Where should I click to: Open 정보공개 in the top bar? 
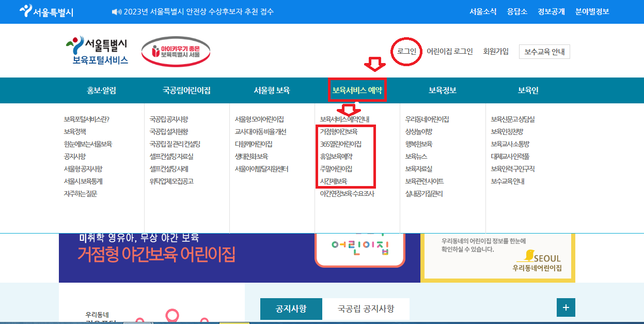tap(551, 11)
